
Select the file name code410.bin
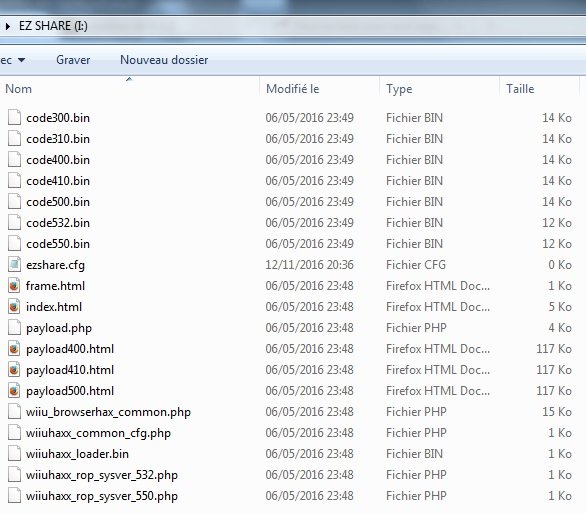[x=58, y=181]
